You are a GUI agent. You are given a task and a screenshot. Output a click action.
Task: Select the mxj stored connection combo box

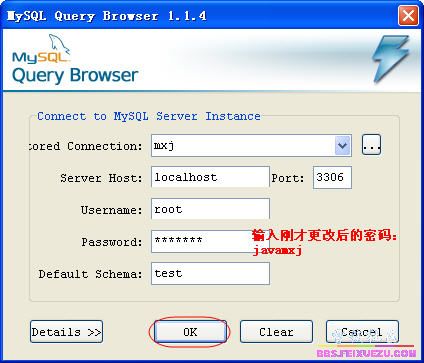251,146
